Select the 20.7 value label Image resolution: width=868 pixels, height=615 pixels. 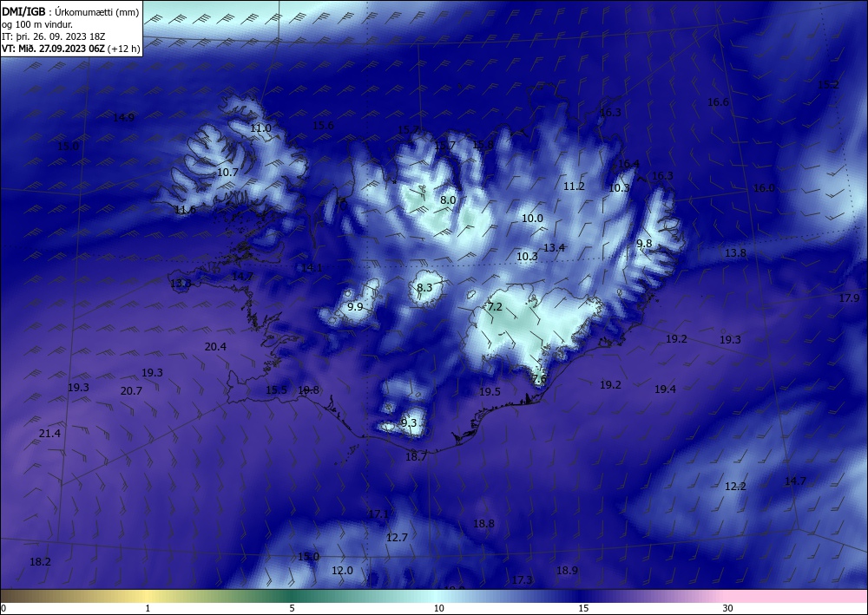coord(131,390)
